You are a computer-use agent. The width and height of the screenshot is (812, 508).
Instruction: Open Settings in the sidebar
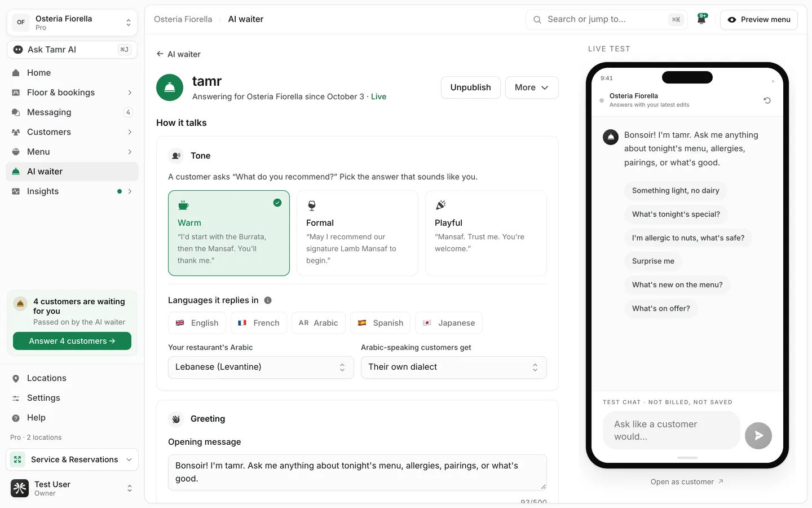click(x=72, y=398)
